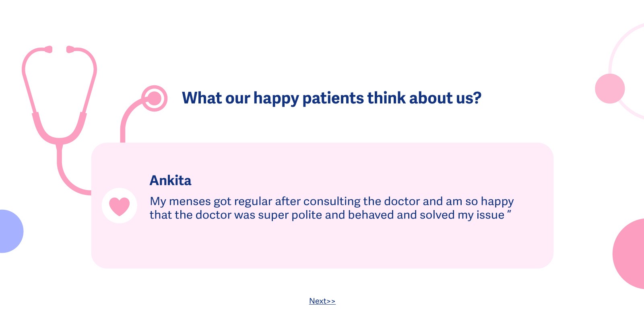
Task: Click the patient name Ankita
Action: coord(170,181)
